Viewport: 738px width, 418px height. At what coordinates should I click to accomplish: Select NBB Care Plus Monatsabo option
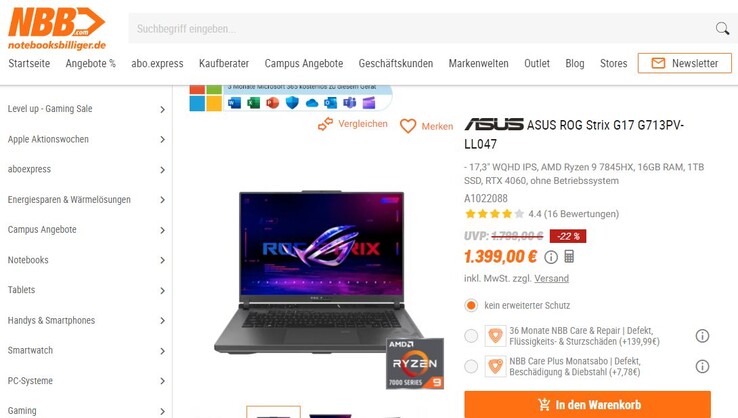471,366
